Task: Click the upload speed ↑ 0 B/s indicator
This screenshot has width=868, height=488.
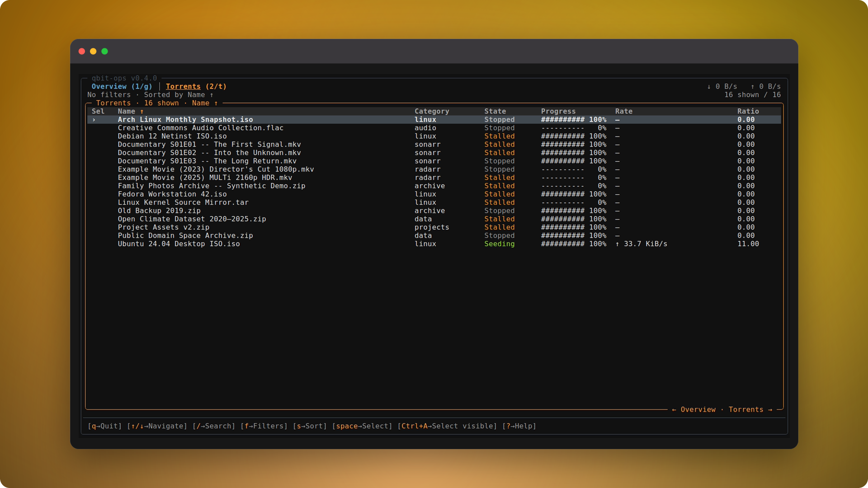Action: click(x=766, y=86)
